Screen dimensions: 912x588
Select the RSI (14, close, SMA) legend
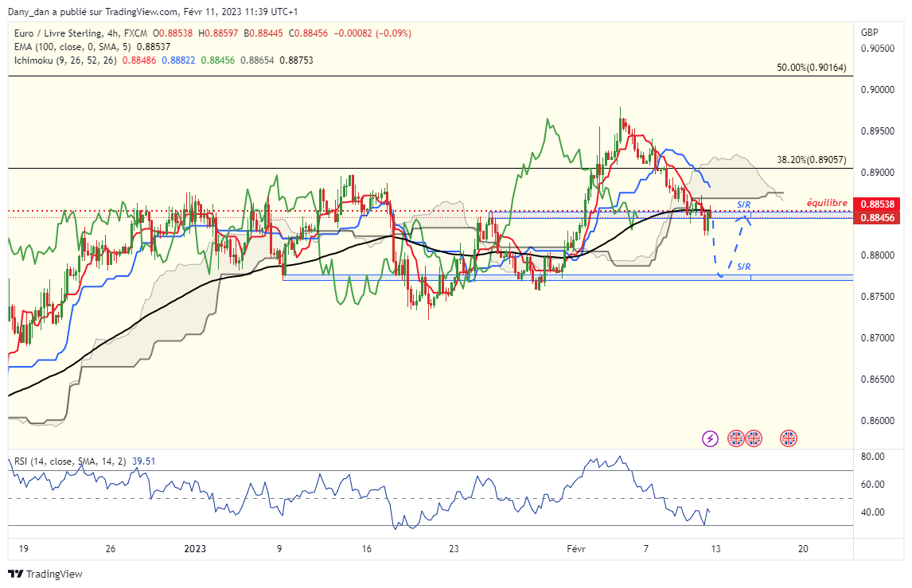click(70, 461)
